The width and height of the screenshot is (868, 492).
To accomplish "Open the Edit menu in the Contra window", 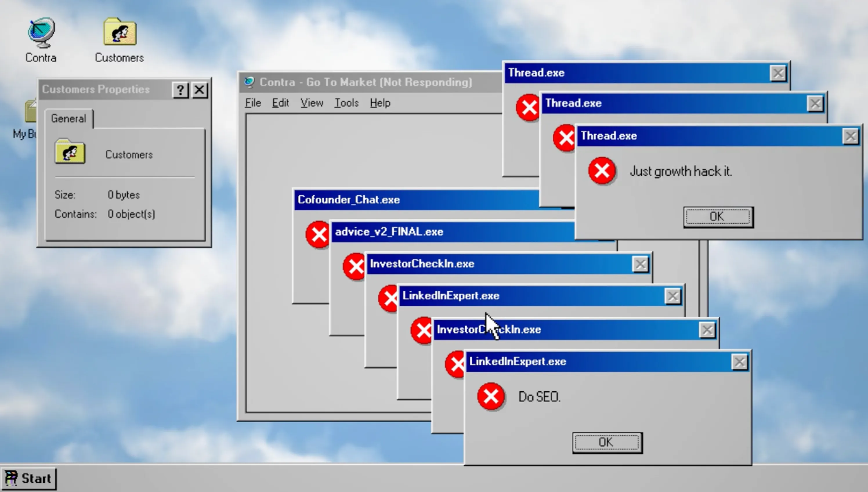I will tap(281, 103).
